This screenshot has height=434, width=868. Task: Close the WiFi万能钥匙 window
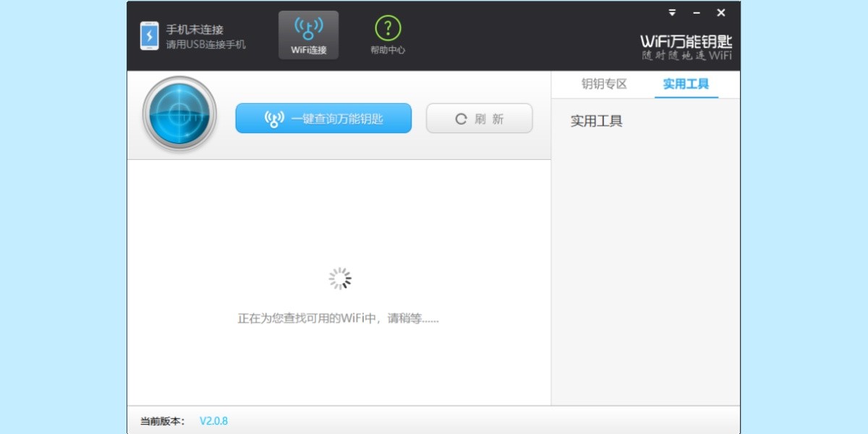click(721, 12)
